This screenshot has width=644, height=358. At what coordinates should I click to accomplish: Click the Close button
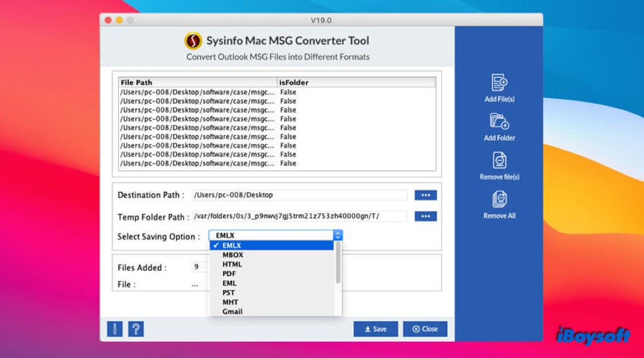(425, 329)
